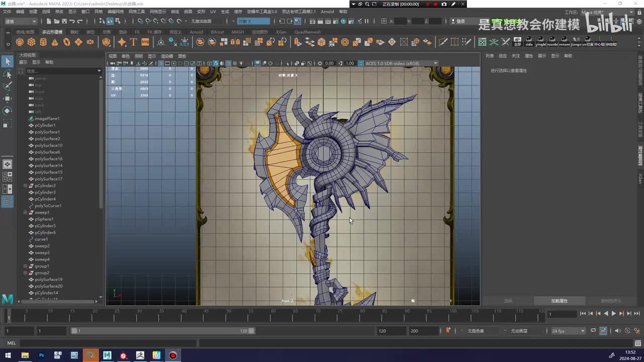This screenshot has width=644, height=362.
Task: Click the save scene icon
Action: pos(64,21)
